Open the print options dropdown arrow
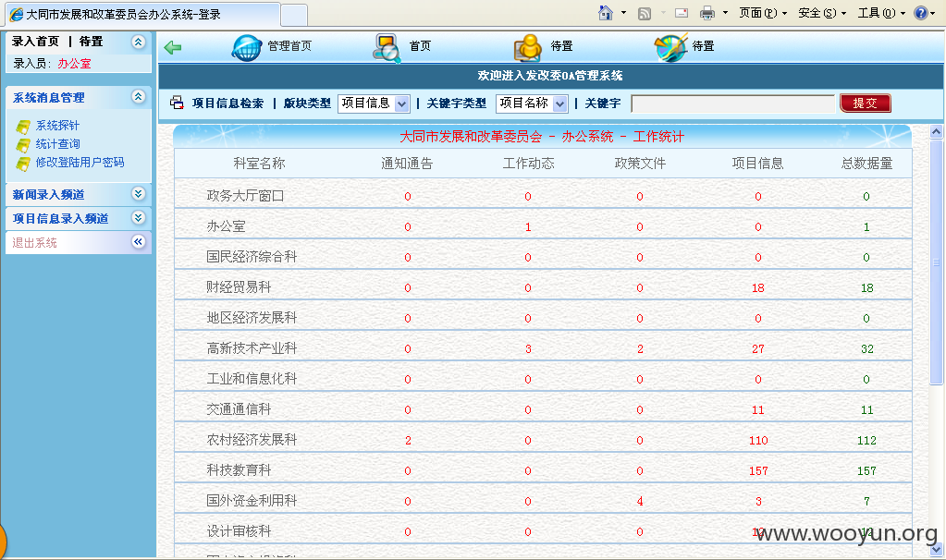 click(725, 13)
